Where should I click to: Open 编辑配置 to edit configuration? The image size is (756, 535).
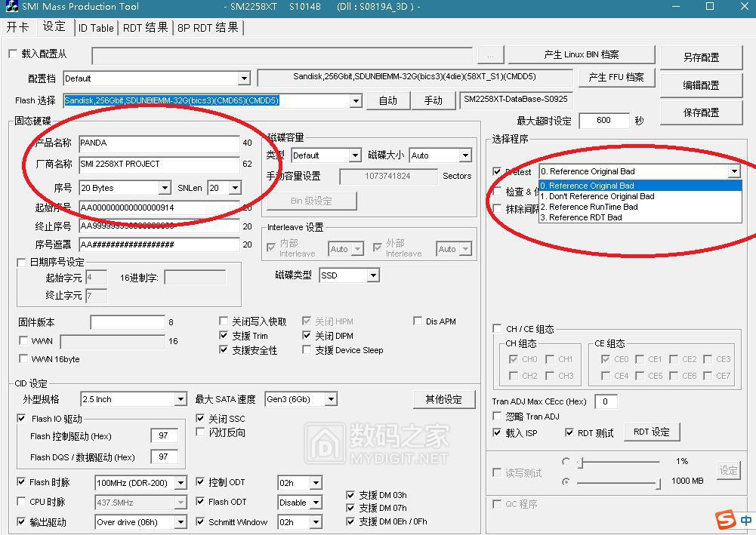point(701,86)
